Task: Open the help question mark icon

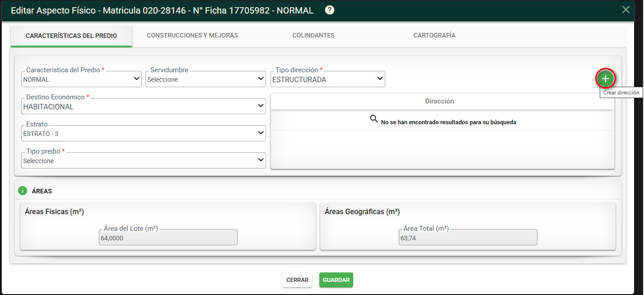Action: click(x=330, y=10)
